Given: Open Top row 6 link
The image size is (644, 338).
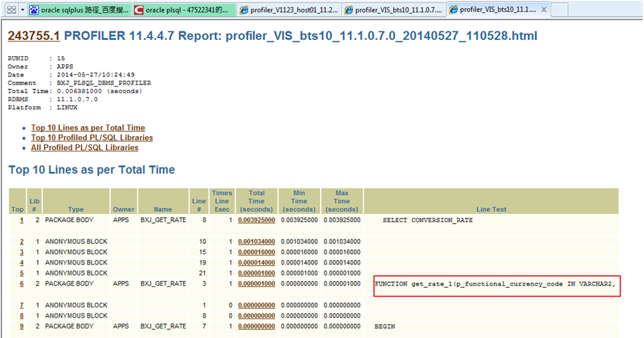Looking at the screenshot, I should pyautogui.click(x=22, y=284).
